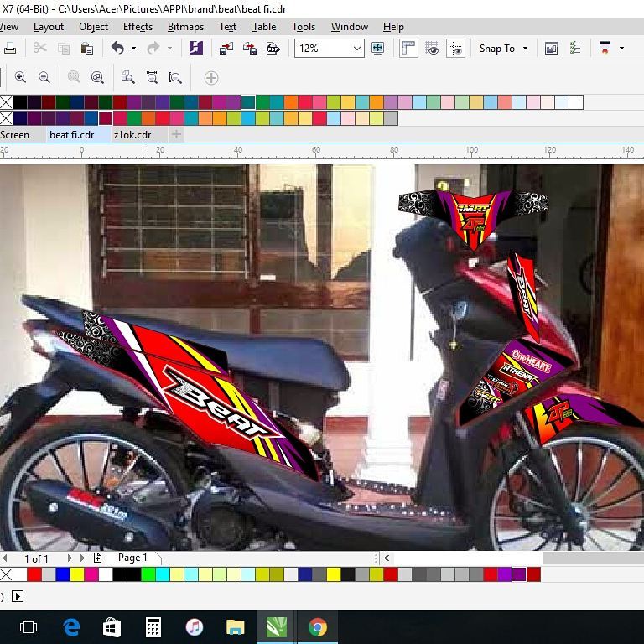Open the Help menu
This screenshot has width=644, height=644.
click(393, 27)
